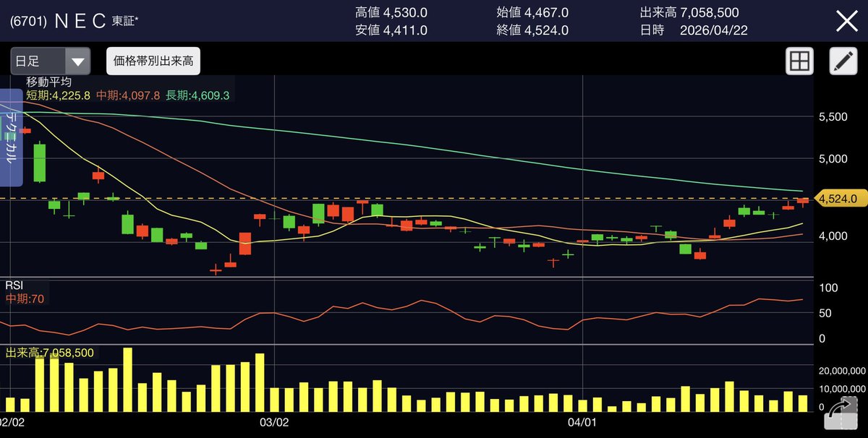Screen dimensions: 868x438
Task: Tap the 短期:4,225.8 moving average label
Action: (x=58, y=95)
